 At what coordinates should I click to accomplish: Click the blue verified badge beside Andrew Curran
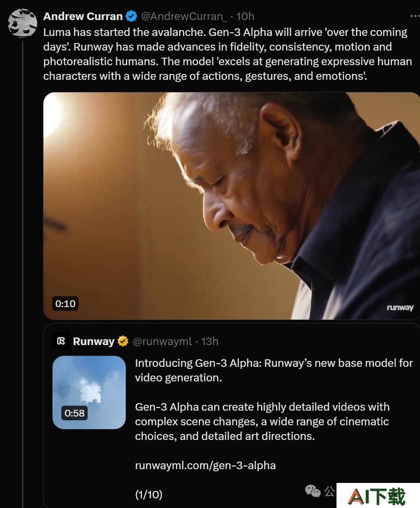132,16
